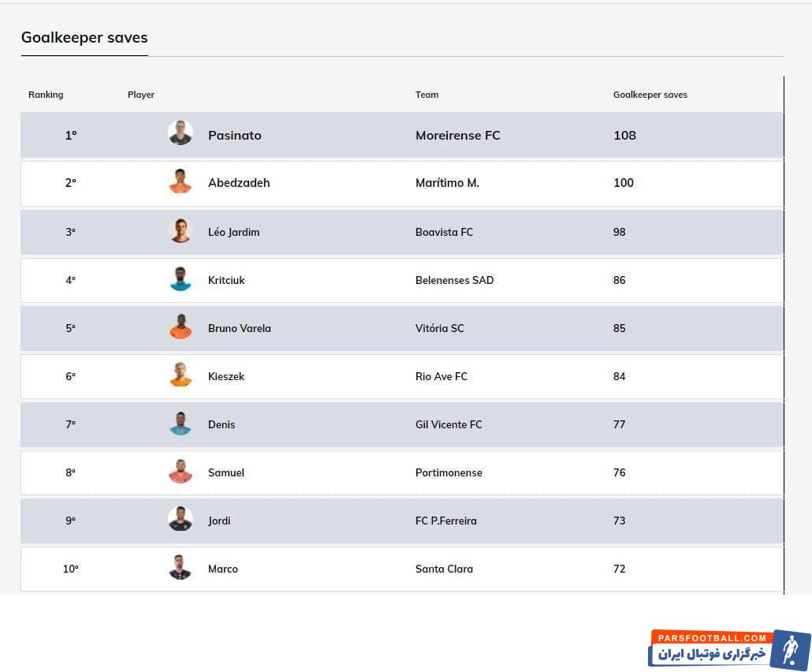Select the Santa Clara team name
Image resolution: width=812 pixels, height=672 pixels.
[444, 569]
